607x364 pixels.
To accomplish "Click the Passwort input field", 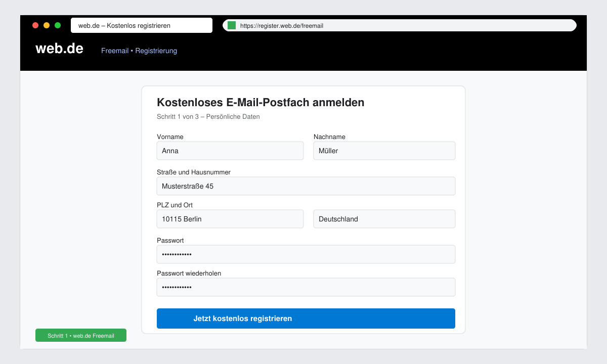I will pos(306,254).
